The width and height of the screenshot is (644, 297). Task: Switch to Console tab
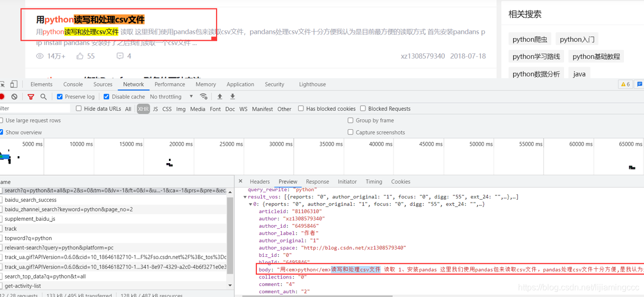(x=73, y=84)
